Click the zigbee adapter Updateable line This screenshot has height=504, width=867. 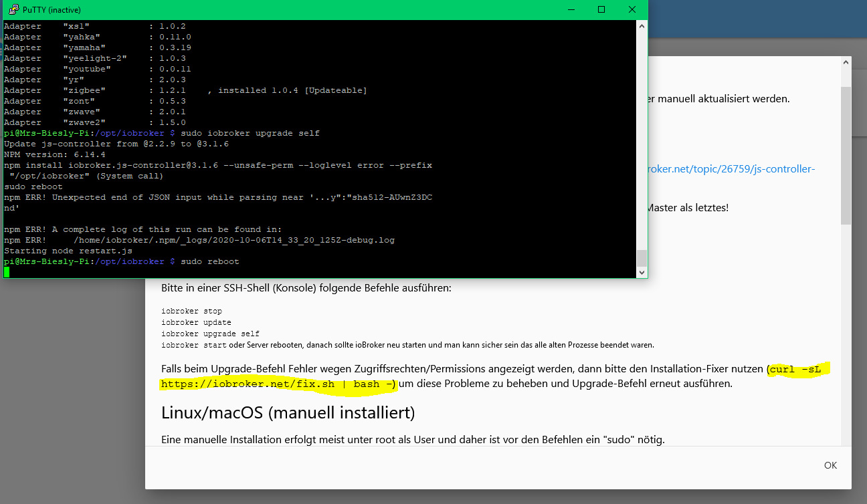pyautogui.click(x=185, y=90)
